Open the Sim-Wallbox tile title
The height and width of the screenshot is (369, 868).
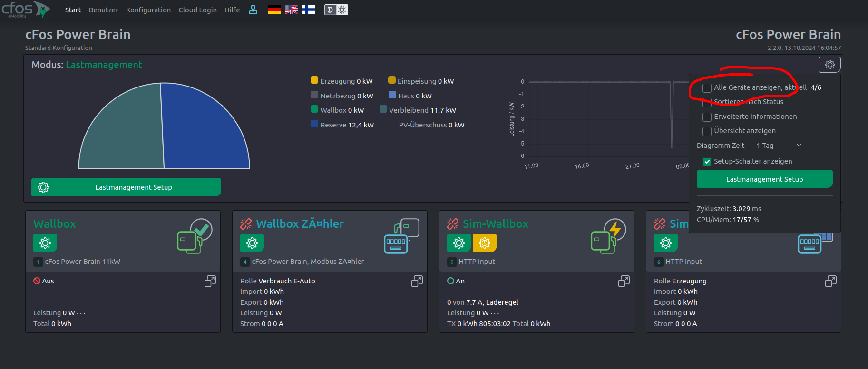click(496, 224)
